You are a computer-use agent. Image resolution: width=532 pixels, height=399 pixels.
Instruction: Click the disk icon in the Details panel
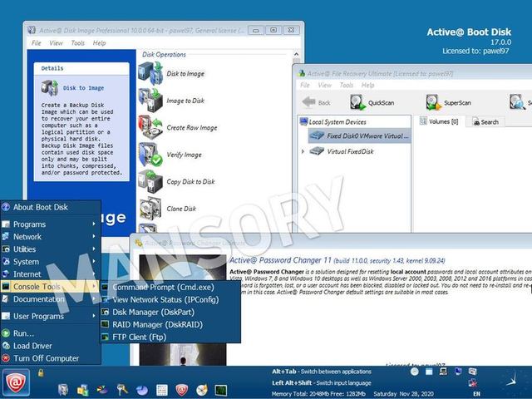(50, 88)
